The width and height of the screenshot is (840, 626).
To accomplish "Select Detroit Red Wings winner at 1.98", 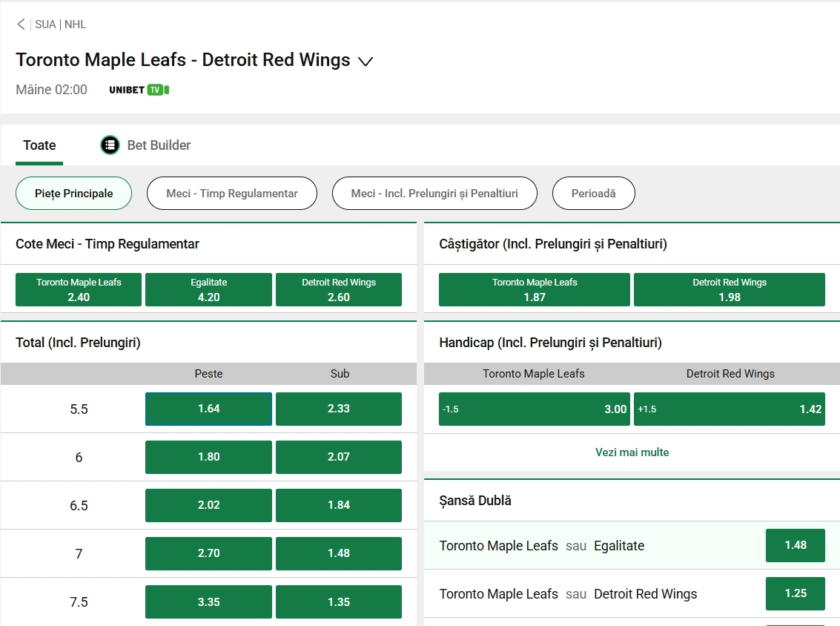I will (730, 289).
